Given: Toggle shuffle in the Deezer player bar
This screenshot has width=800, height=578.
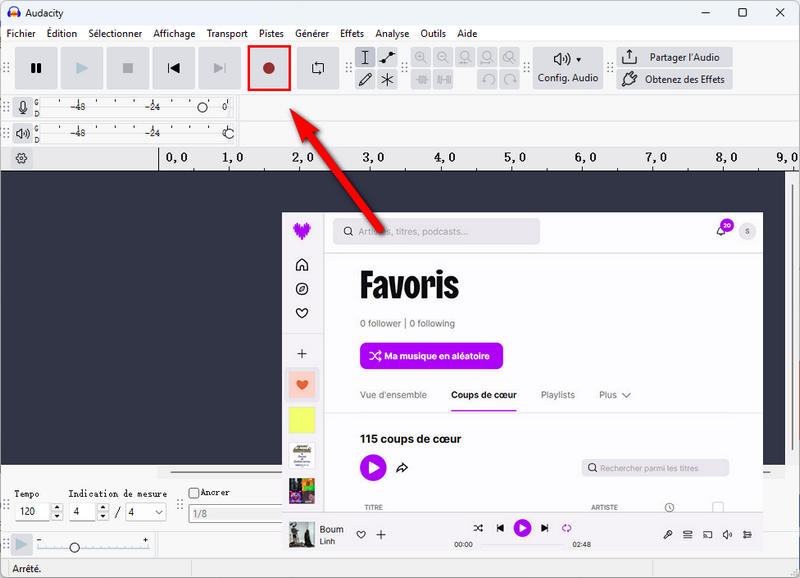Looking at the screenshot, I should coord(478,528).
